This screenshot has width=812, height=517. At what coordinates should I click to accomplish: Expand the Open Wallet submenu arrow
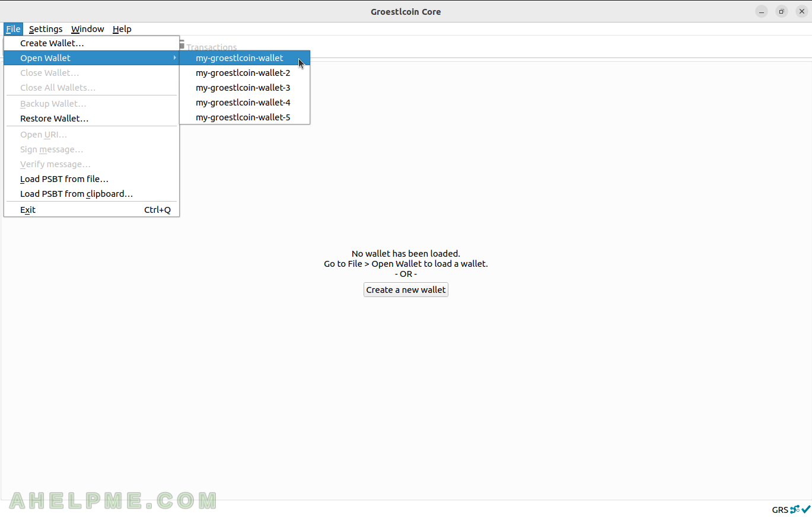(174, 58)
